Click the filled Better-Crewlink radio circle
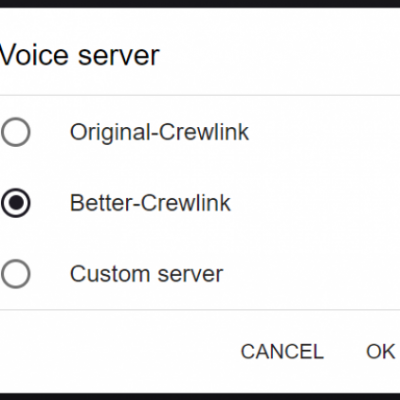This screenshot has width=400, height=400. (x=16, y=203)
